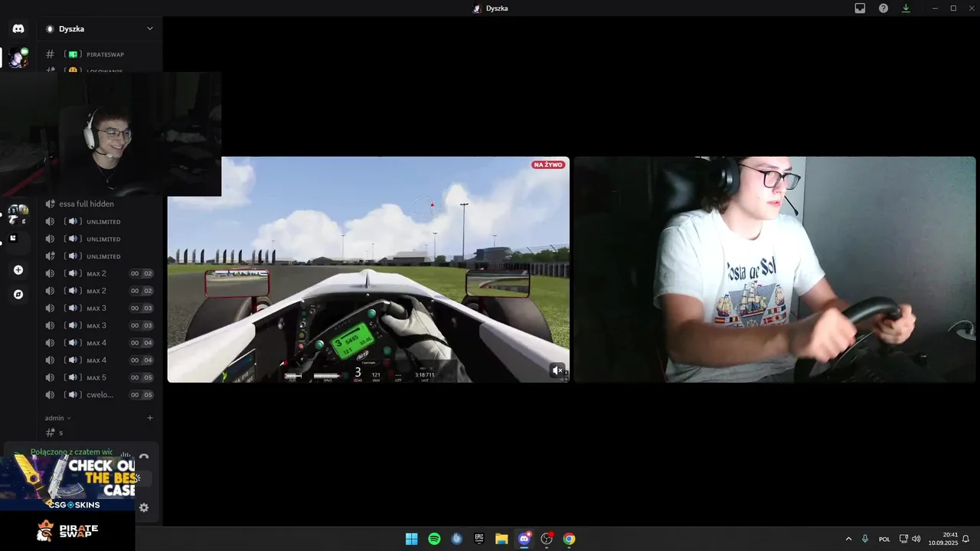Open the tray volume speaker icon
Viewport: 980px width, 551px height.
click(916, 539)
